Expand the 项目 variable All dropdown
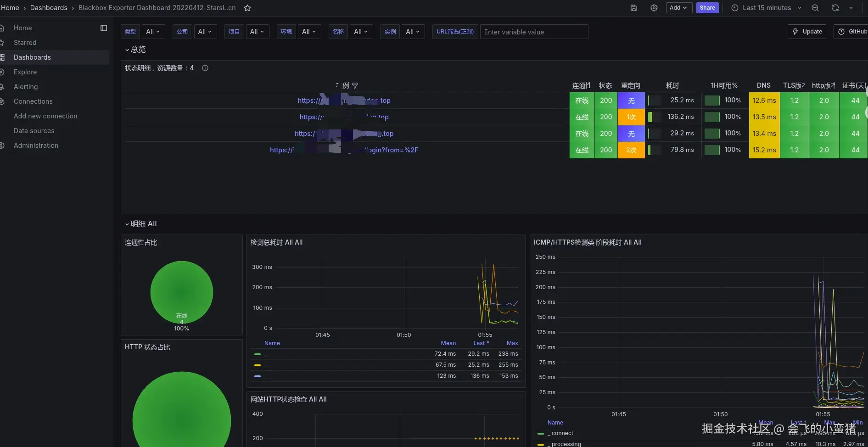Viewport: 868px width, 447px height. (x=257, y=32)
